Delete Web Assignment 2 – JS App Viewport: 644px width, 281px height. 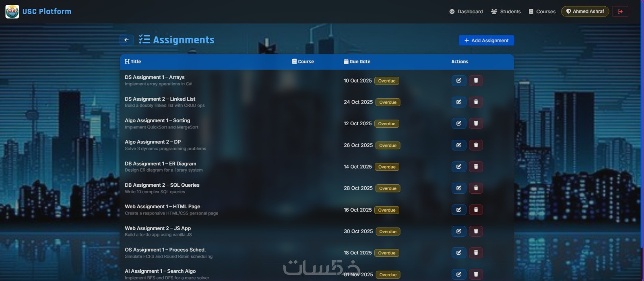pos(476,231)
